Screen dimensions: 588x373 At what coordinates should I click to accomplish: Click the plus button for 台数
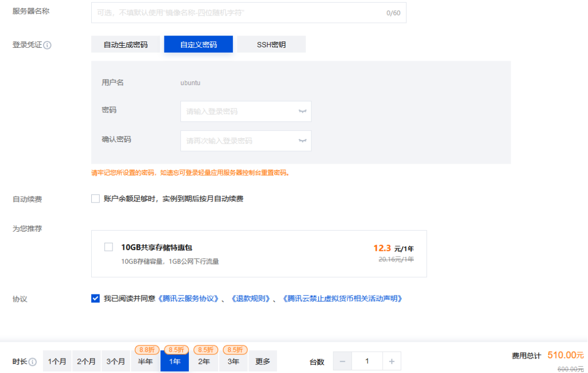pos(392,361)
